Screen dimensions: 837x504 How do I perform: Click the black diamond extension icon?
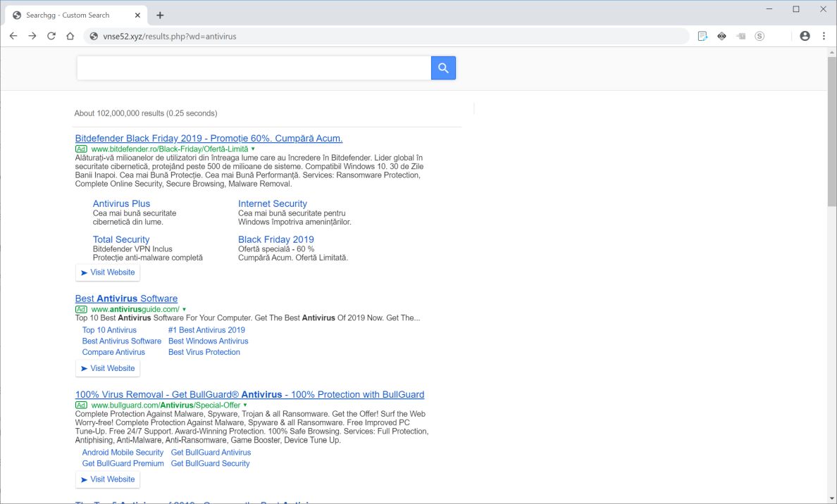tap(721, 36)
